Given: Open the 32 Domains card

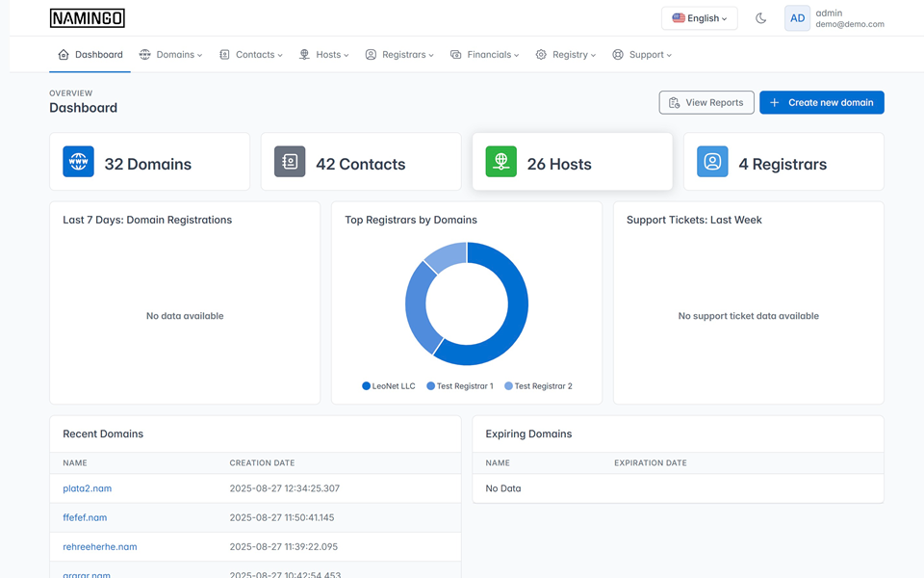Looking at the screenshot, I should [150, 162].
